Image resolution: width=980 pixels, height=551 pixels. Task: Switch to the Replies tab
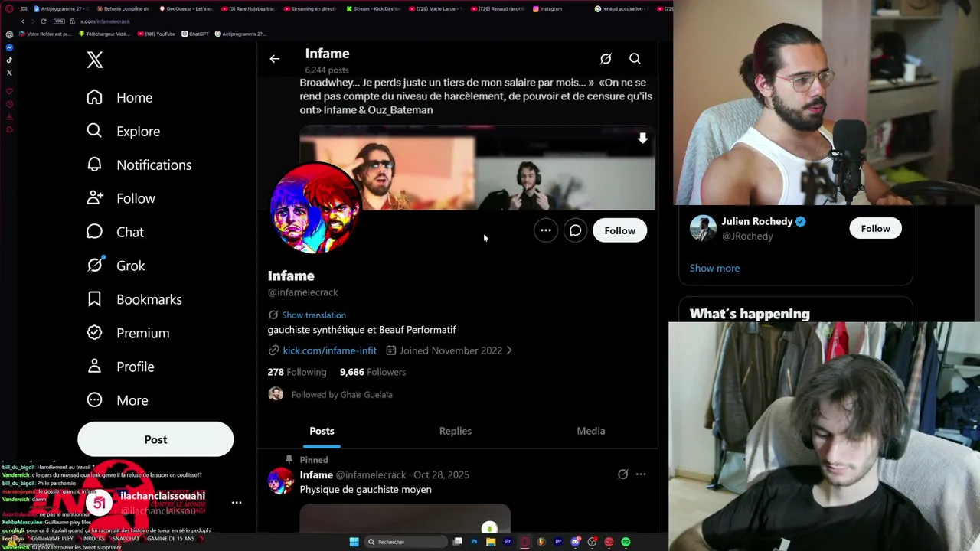coord(456,431)
